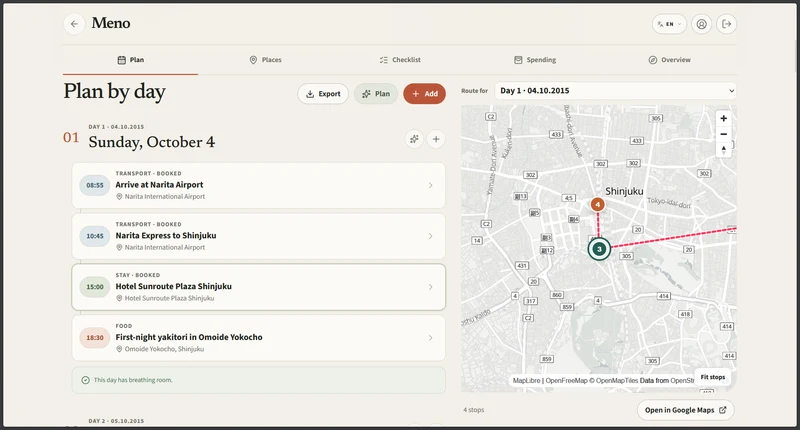Click the sparkle icon for Sunday, October 4
The width and height of the screenshot is (800, 430).
[x=414, y=139]
